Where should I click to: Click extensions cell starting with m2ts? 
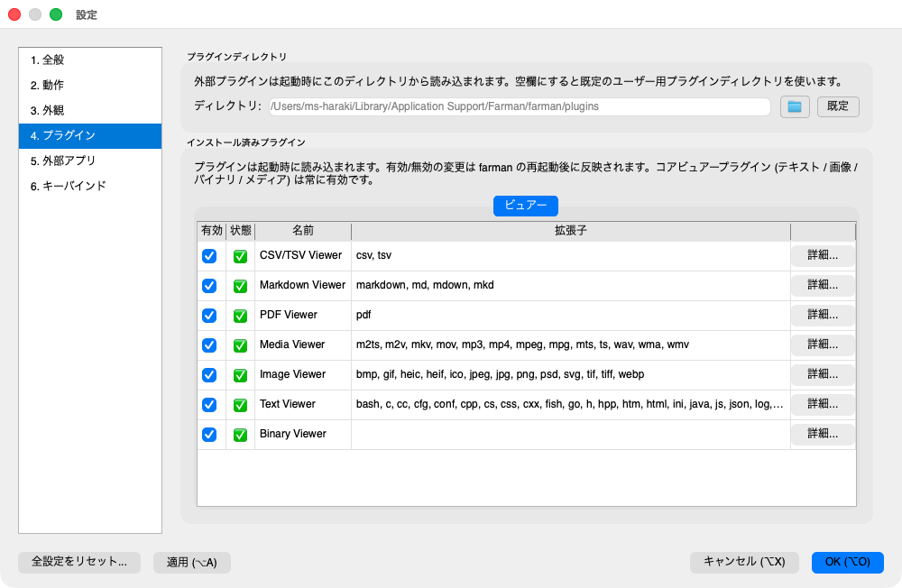coord(571,345)
